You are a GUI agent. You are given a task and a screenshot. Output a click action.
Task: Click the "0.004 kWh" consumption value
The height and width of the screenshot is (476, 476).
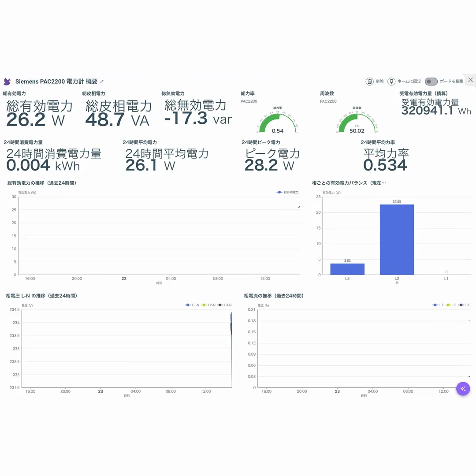coord(43,165)
